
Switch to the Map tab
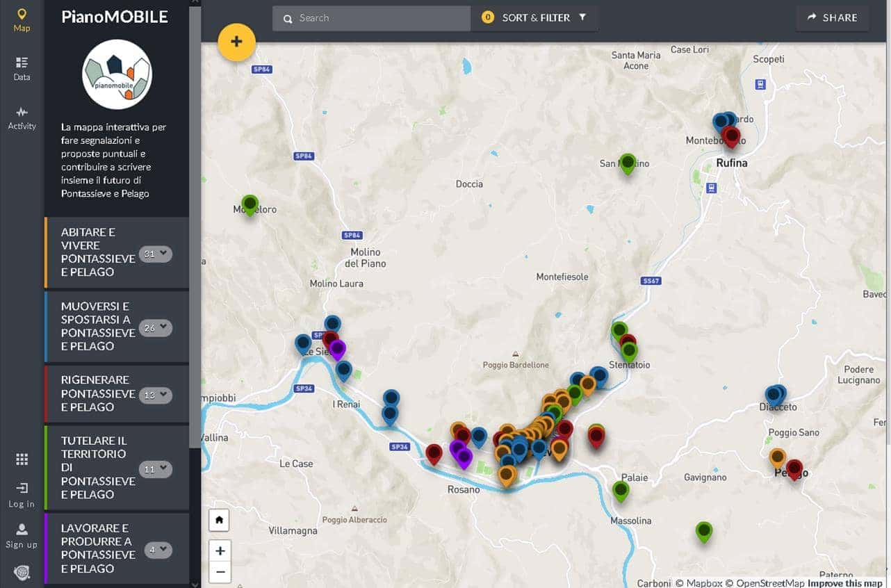22,20
